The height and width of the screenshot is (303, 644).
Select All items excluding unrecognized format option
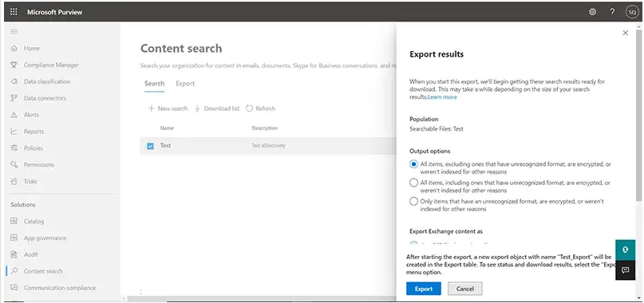point(413,163)
